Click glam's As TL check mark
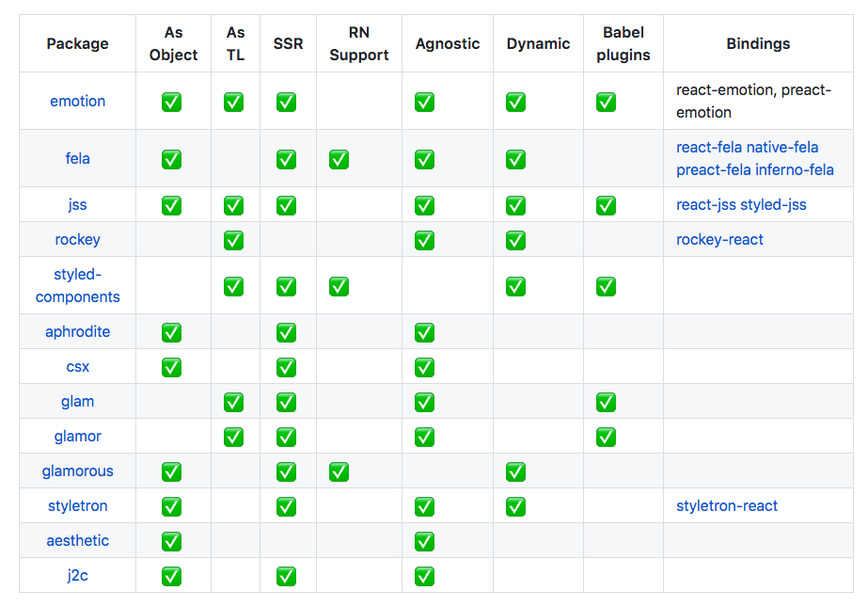 tap(233, 402)
